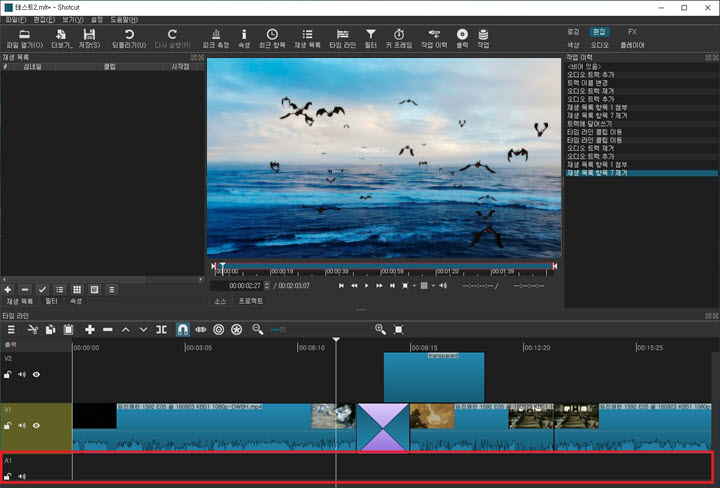Toggle lock on the V1 track
Viewport: 720px width, 488px height.
click(x=8, y=425)
